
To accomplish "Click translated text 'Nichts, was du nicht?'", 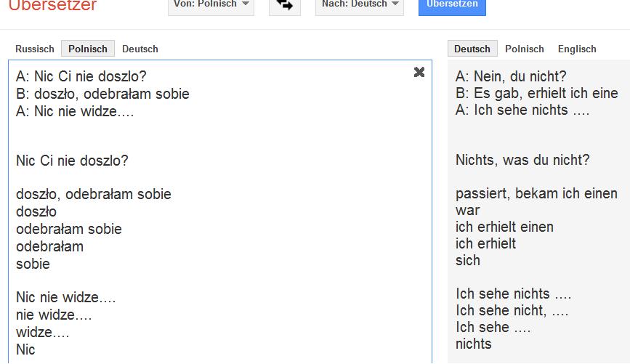I will click(522, 160).
